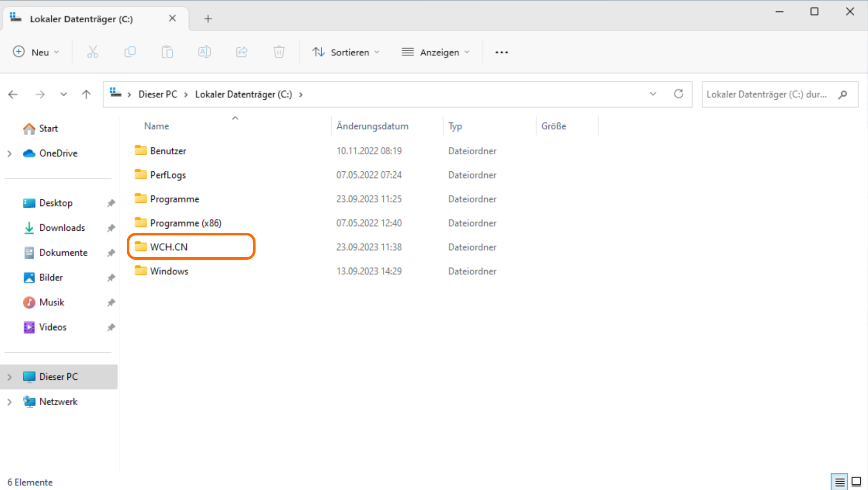Switch to details view layout toggle
Image resolution: width=868 pixels, height=490 pixels.
(x=840, y=482)
